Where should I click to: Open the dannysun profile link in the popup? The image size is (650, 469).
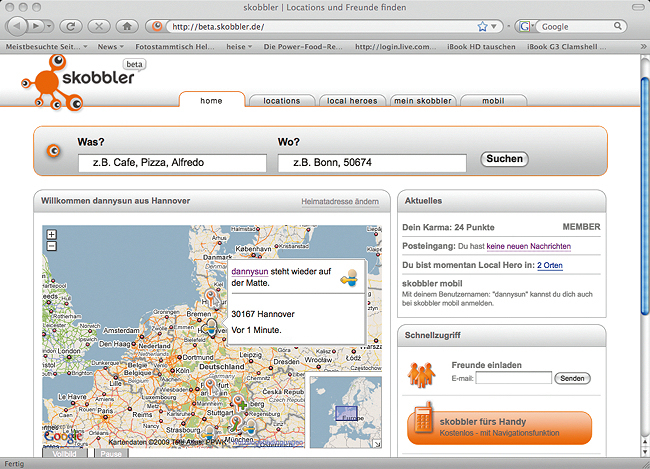(x=250, y=272)
